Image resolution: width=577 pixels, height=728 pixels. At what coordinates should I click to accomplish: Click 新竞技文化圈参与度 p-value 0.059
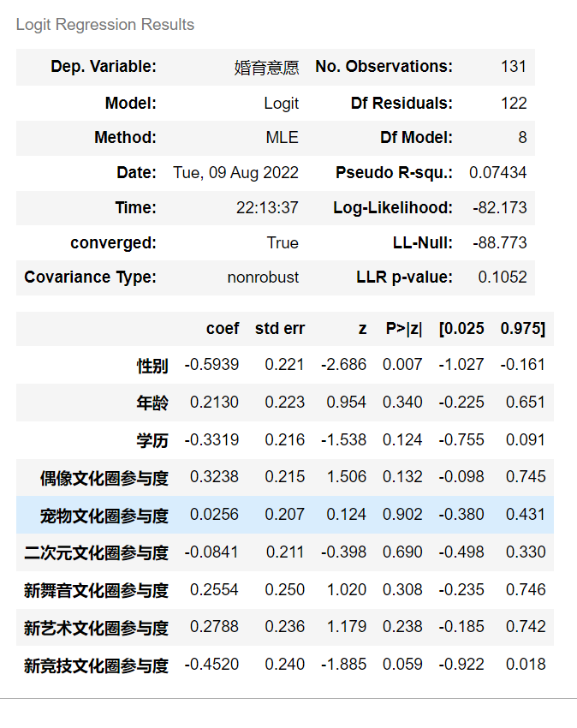pos(402,665)
